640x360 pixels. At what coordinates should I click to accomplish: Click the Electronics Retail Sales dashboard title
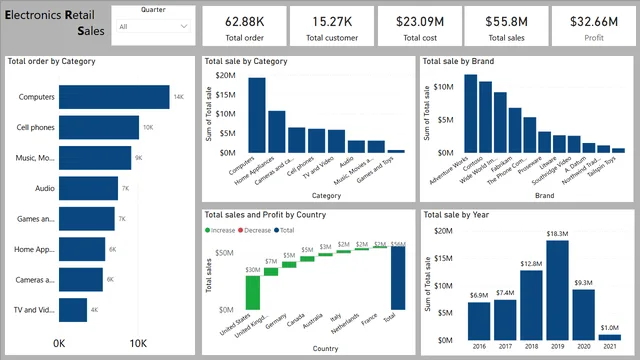tap(55, 23)
